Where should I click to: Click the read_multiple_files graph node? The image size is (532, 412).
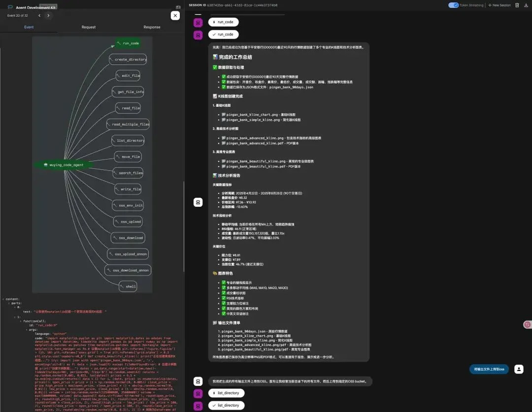pos(128,124)
